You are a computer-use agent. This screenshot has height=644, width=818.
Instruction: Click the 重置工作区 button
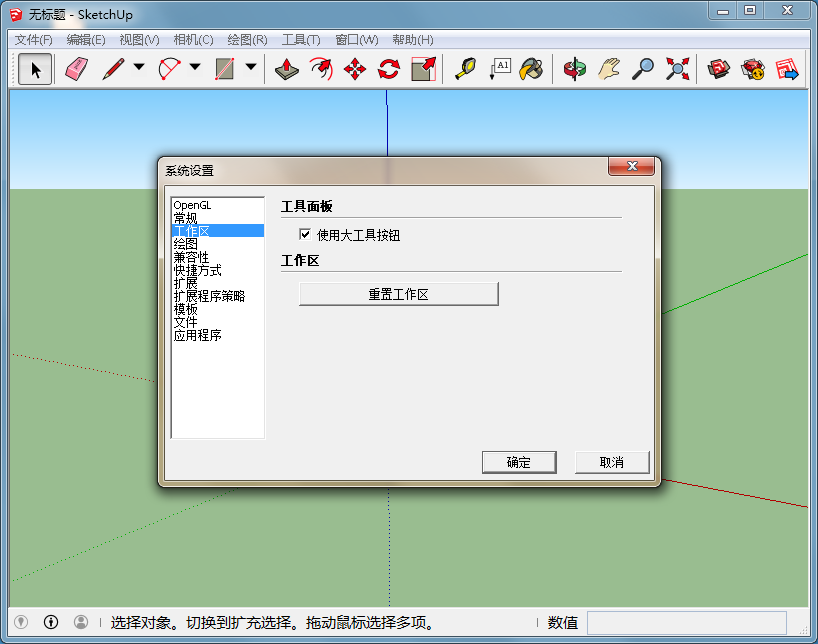click(398, 294)
